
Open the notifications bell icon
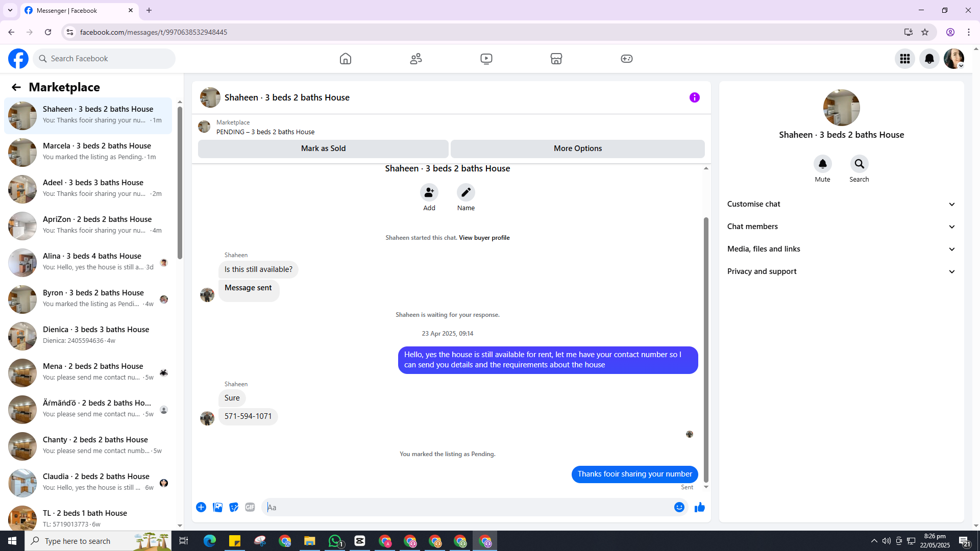pos(929,59)
